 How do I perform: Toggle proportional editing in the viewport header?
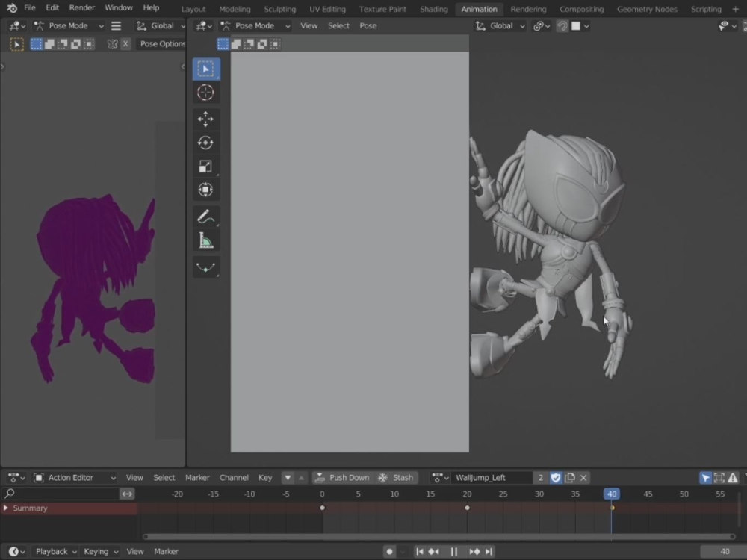click(x=562, y=25)
